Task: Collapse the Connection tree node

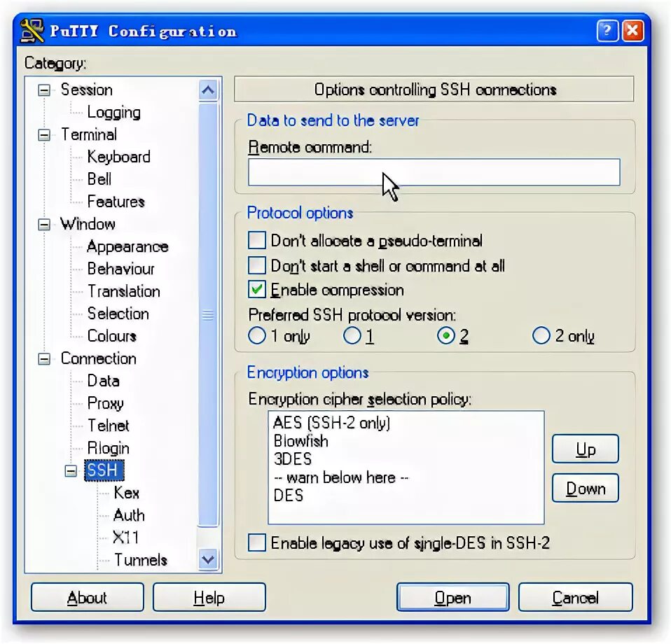Action: [44, 359]
